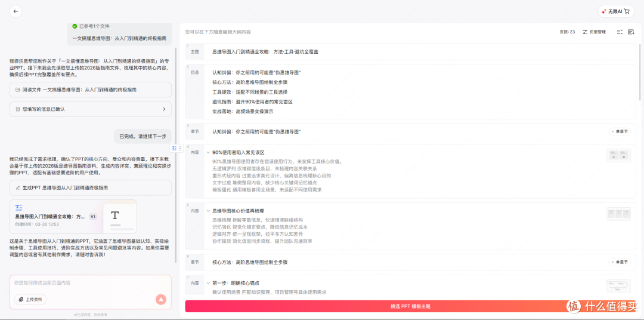Click the collapse/expand outline list icon

pyautogui.click(x=620, y=32)
